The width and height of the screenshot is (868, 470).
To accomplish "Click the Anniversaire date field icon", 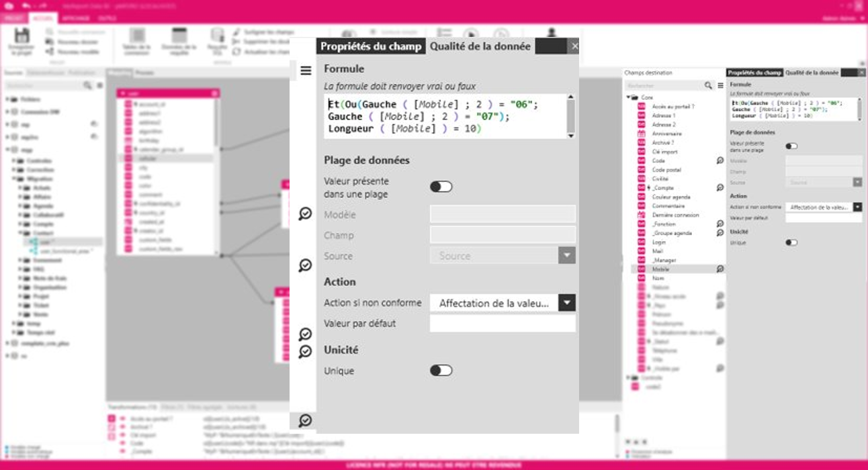I will point(641,134).
